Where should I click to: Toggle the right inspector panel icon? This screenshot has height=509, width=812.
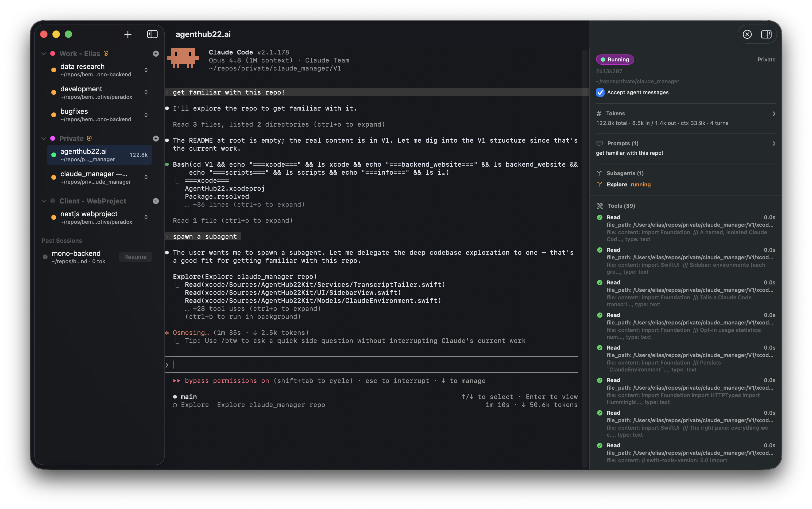[766, 34]
